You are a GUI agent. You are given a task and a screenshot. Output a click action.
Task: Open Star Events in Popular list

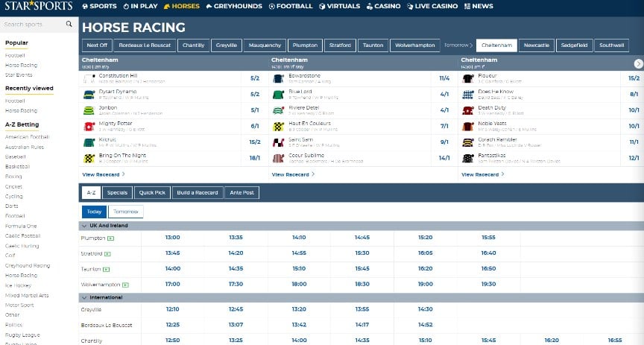click(19, 75)
